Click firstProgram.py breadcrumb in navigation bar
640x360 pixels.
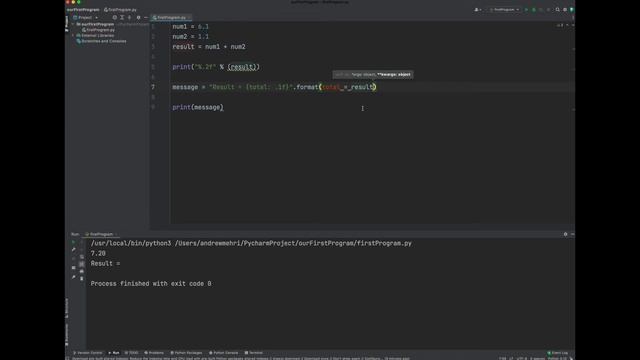pyautogui.click(x=120, y=9)
